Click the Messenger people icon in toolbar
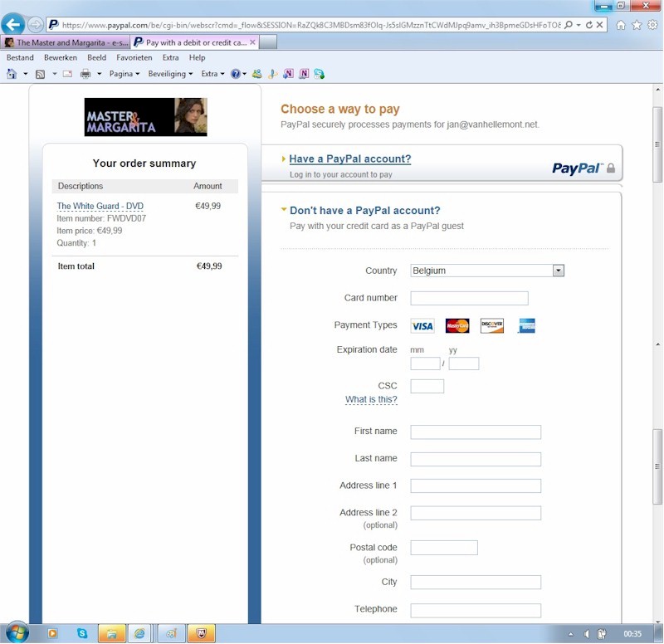 pos(257,74)
